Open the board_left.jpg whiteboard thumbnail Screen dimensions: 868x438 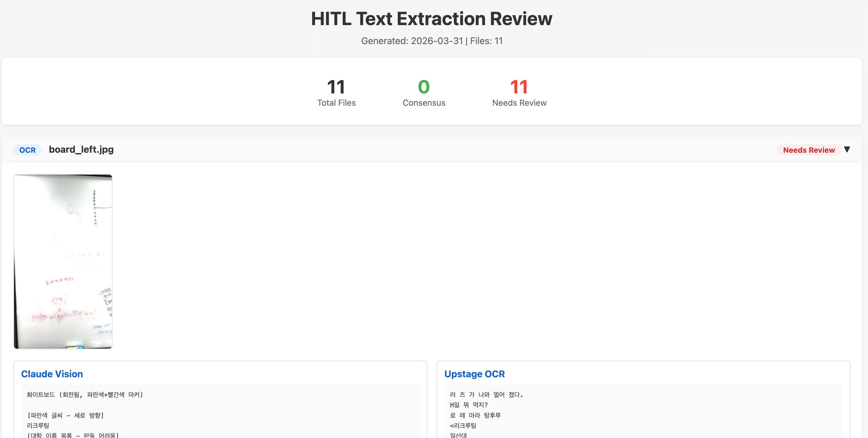[x=63, y=261]
